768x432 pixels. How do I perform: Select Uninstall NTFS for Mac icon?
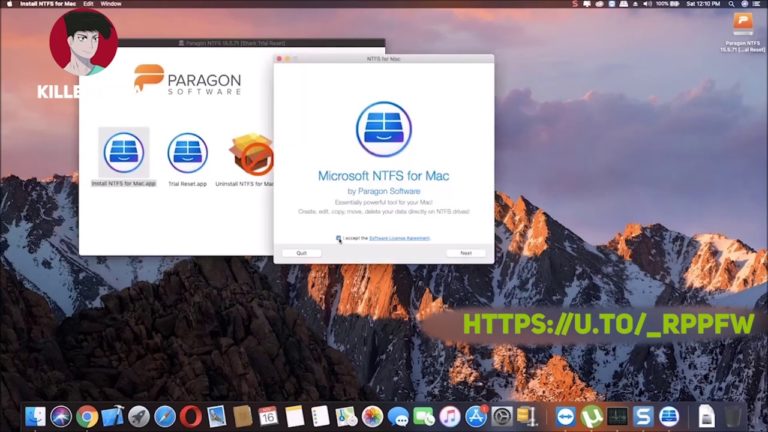point(251,153)
